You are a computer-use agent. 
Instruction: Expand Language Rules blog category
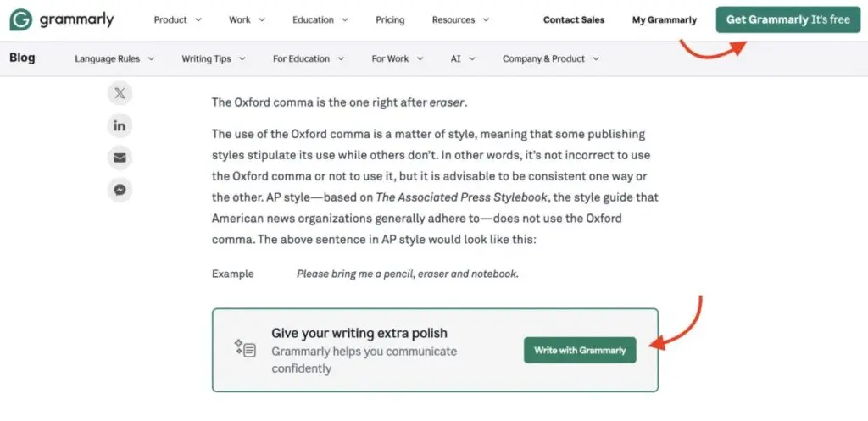click(114, 59)
